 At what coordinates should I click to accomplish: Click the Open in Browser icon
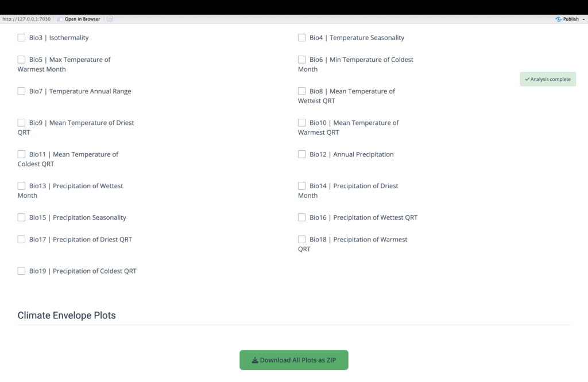[60, 19]
